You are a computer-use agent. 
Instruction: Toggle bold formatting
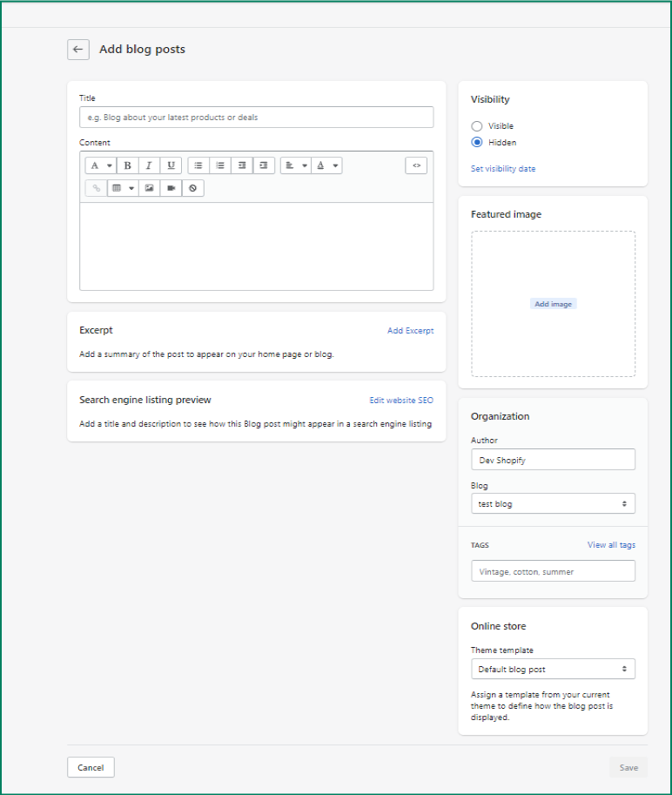click(128, 165)
